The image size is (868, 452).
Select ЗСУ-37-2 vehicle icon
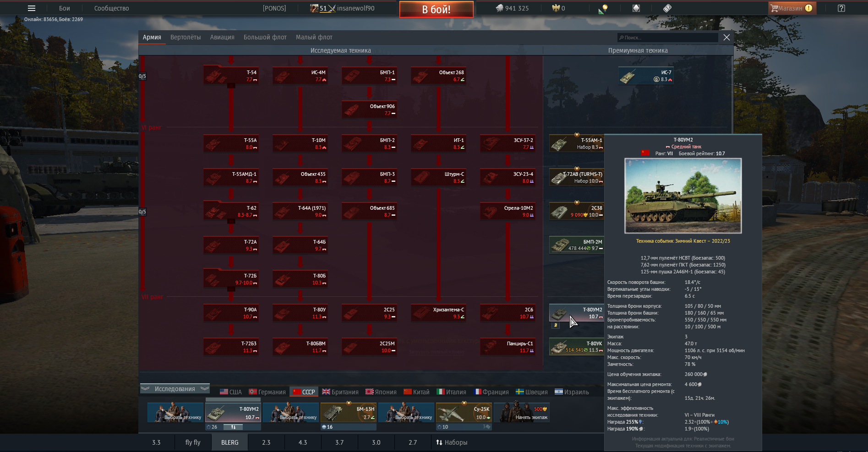pos(508,143)
